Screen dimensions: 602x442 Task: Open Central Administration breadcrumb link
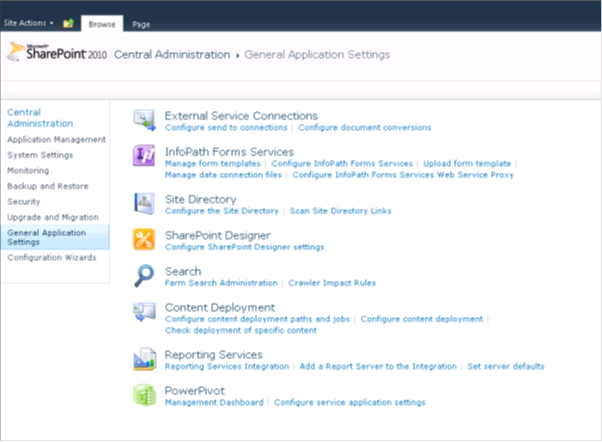172,55
